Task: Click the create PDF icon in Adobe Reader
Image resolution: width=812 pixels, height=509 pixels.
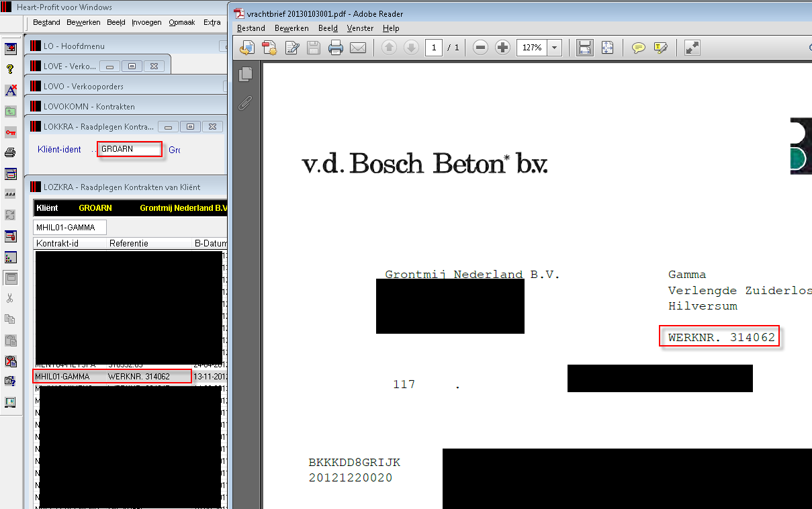Action: pyautogui.click(x=269, y=48)
